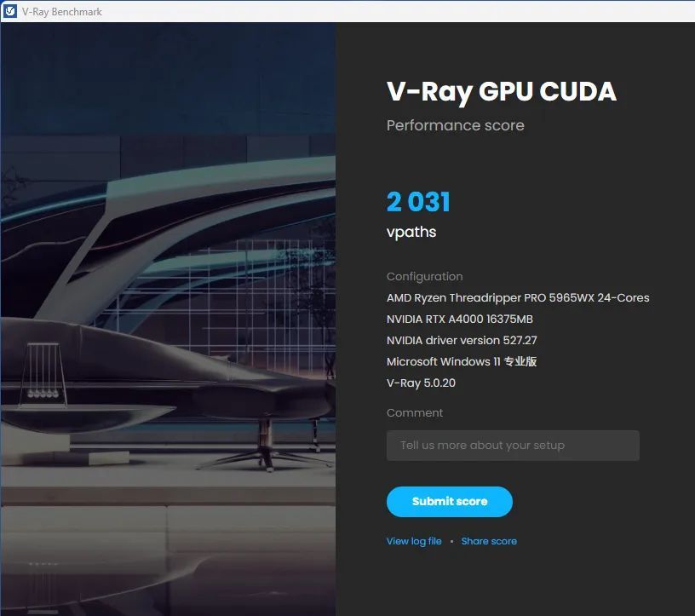Click the Configuration section label
695x616 pixels.
click(x=424, y=276)
